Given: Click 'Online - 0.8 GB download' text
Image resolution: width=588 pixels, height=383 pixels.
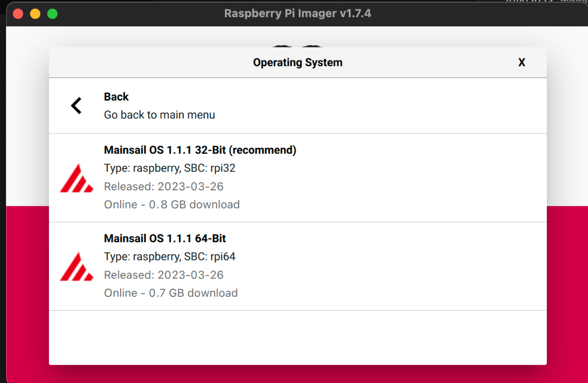Looking at the screenshot, I should pos(171,204).
